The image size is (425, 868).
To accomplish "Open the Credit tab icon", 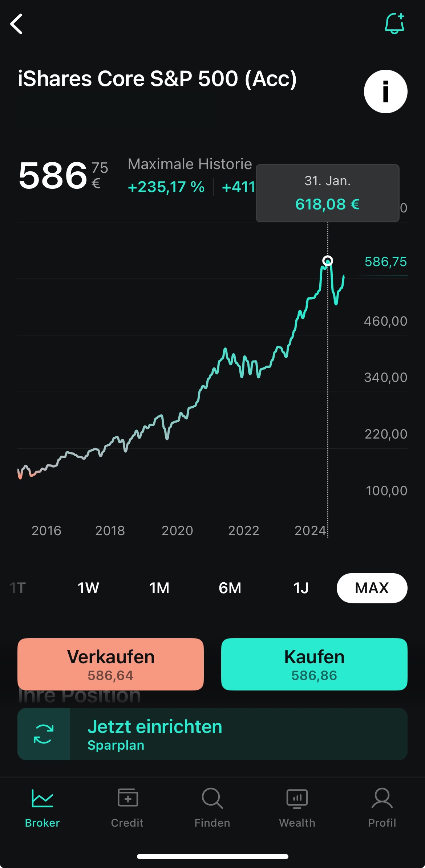I will [127, 799].
